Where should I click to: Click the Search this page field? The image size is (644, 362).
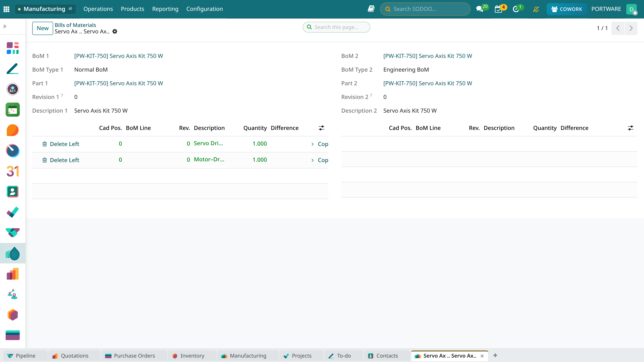336,27
